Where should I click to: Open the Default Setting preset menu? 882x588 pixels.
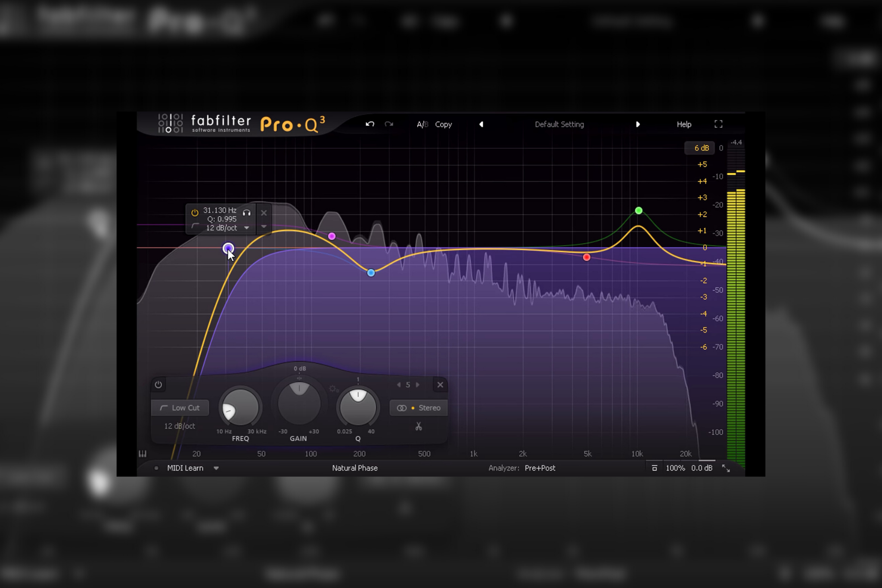coord(559,124)
